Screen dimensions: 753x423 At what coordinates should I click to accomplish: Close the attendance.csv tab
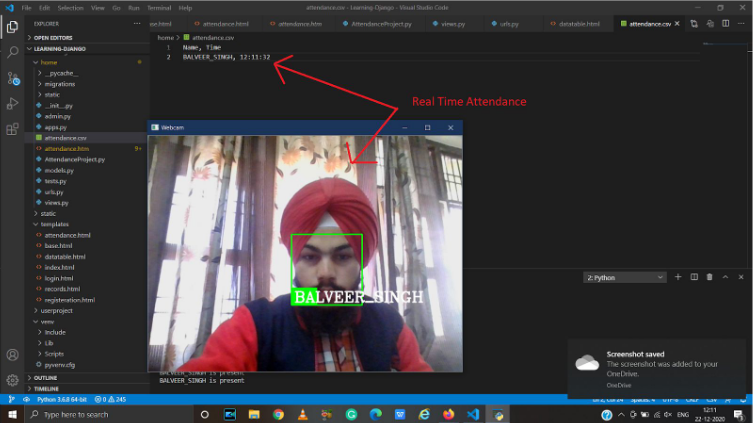677,23
